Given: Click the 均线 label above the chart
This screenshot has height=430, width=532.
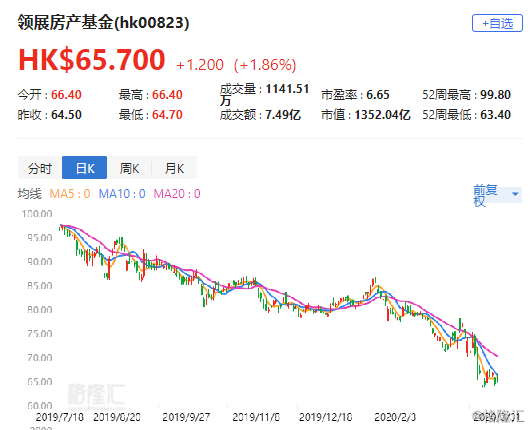Looking at the screenshot, I should 30,194.
